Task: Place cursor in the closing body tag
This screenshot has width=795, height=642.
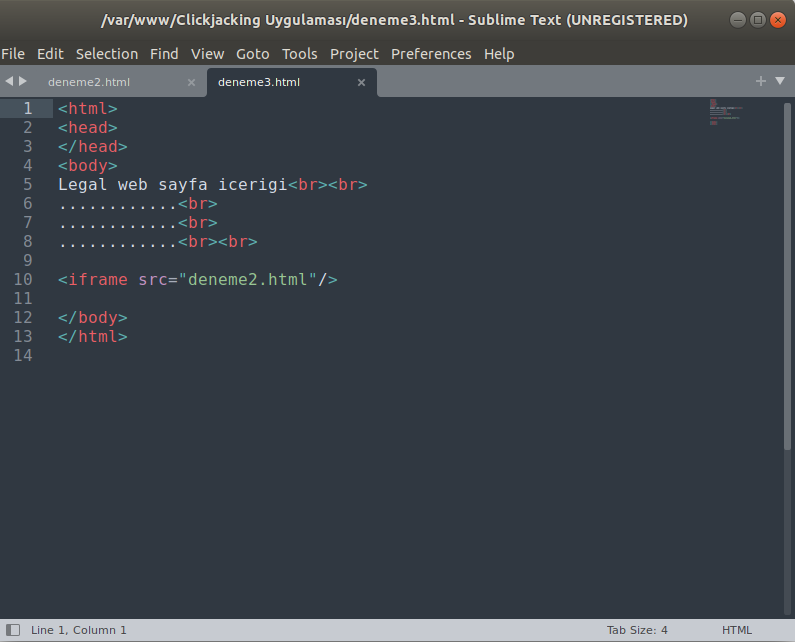Action: click(93, 317)
